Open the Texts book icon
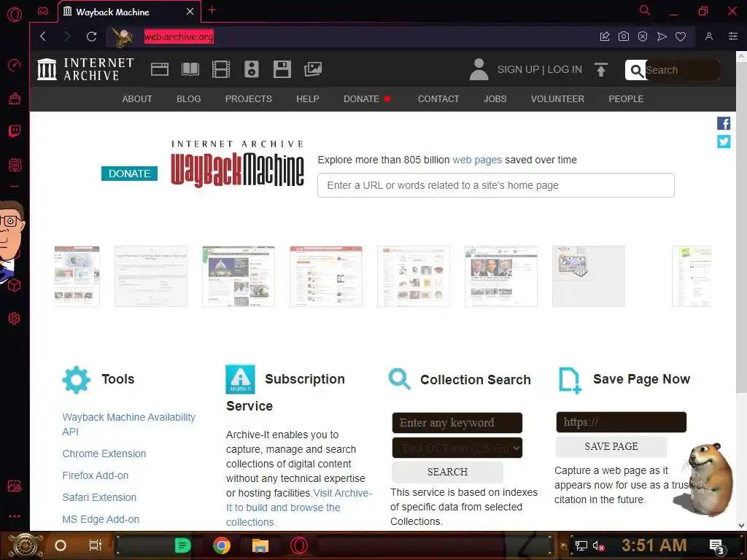Viewport: 747px width, 560px height. pyautogui.click(x=190, y=69)
